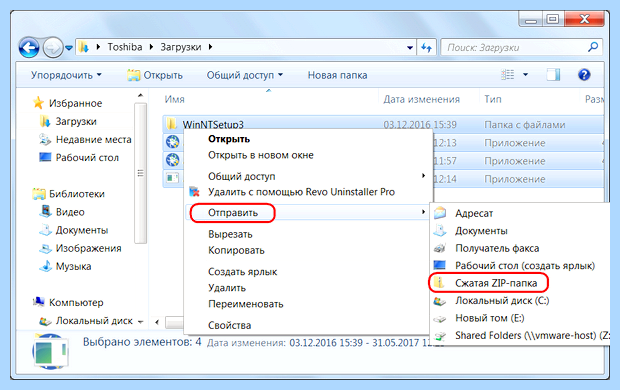Open the Упорядочить menu

(x=66, y=75)
